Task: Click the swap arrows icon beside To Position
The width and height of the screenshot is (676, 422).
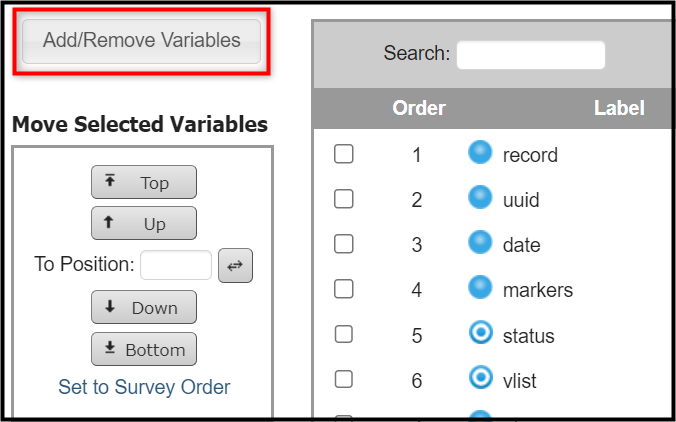Action: [235, 266]
